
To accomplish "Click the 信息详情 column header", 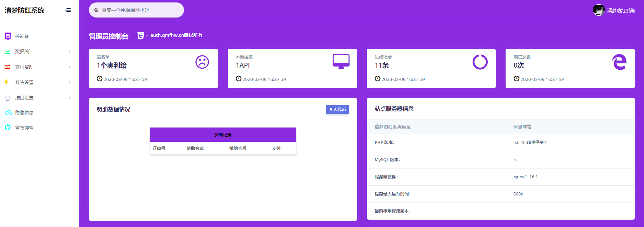I will click(522, 127).
